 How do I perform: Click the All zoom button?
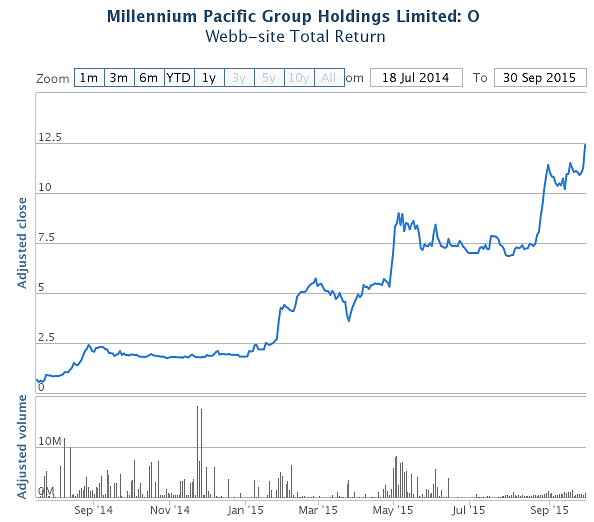(x=329, y=78)
